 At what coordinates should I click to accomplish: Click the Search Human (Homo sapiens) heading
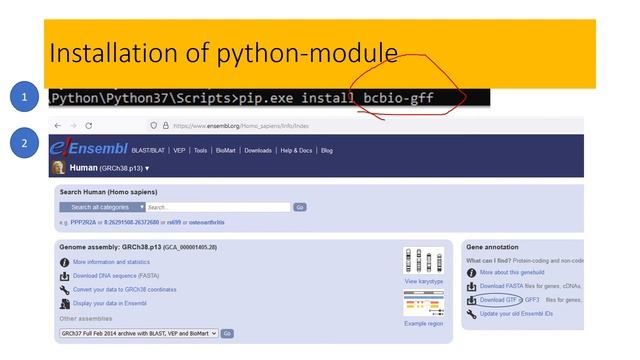[x=109, y=192]
